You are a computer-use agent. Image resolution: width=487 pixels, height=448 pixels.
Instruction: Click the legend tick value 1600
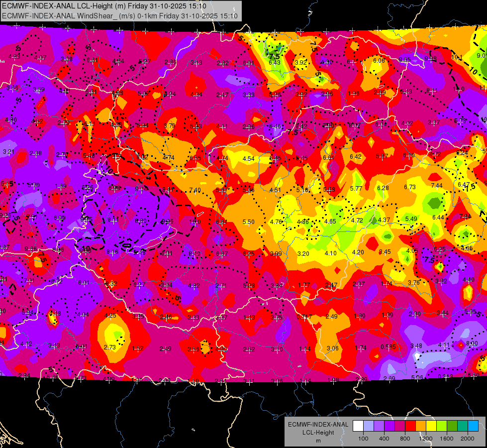click(x=447, y=439)
